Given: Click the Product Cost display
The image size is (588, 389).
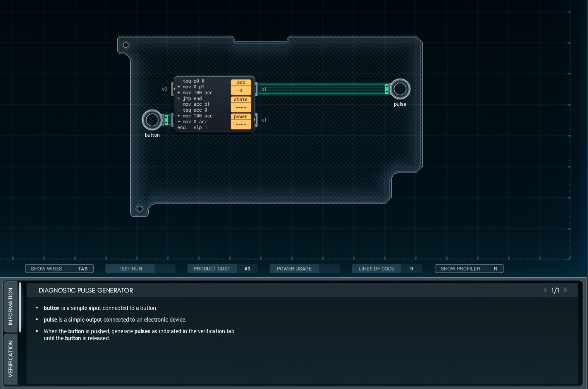Looking at the screenshot, I should (222, 269).
